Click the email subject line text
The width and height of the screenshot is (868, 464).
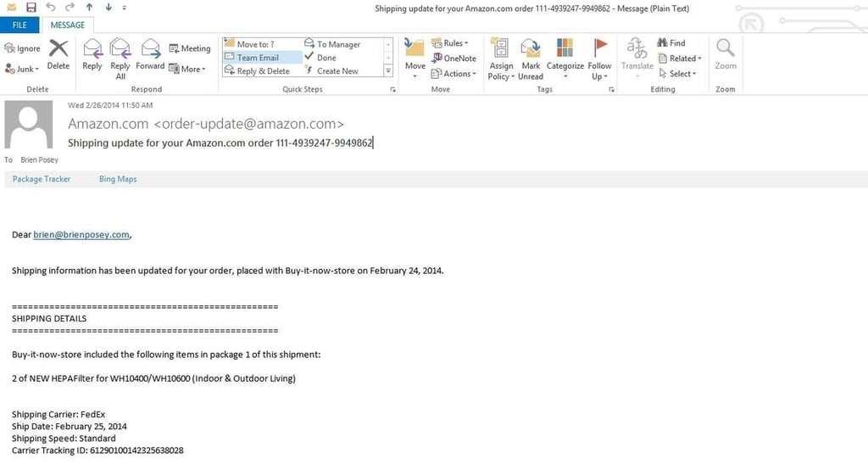[220, 143]
